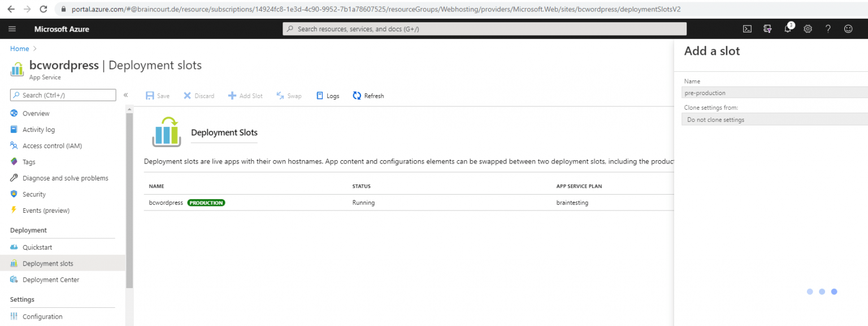Collapse the sidebar with the double chevron
Image resolution: width=868 pixels, height=326 pixels.
pyautogui.click(x=126, y=95)
